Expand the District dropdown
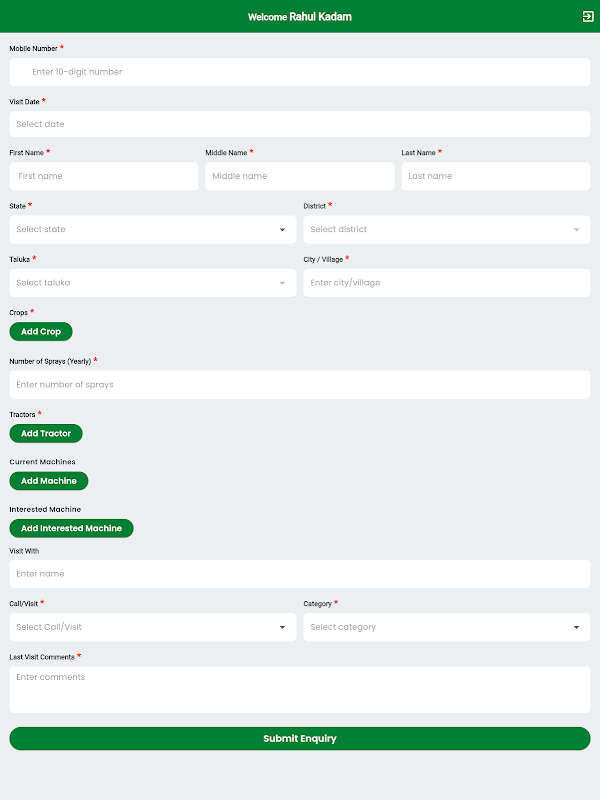This screenshot has width=600, height=800. point(447,230)
